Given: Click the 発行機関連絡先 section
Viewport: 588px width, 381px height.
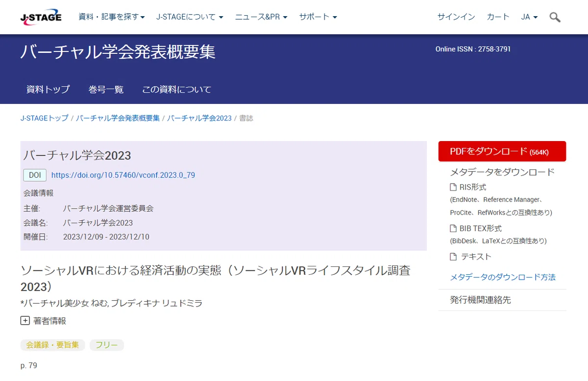Looking at the screenshot, I should pos(480,300).
